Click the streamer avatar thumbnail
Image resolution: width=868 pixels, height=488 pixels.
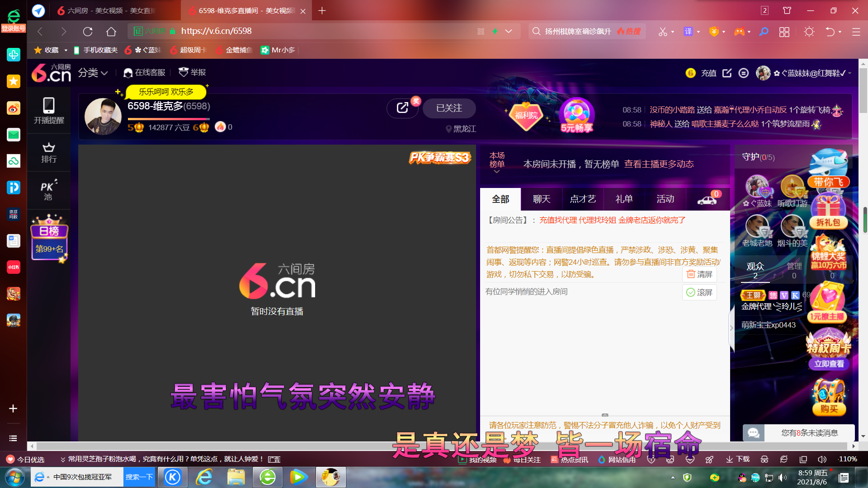pos(103,117)
